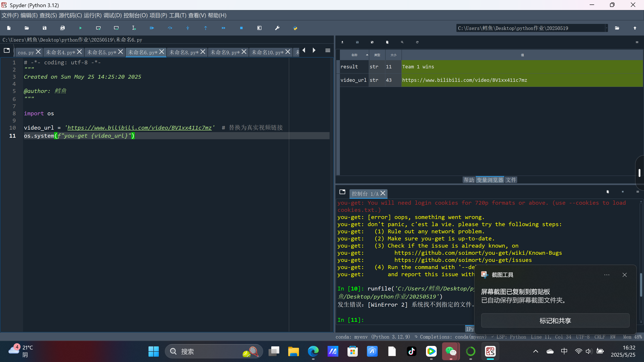
Task: Click the Run file play icon
Action: click(80, 28)
